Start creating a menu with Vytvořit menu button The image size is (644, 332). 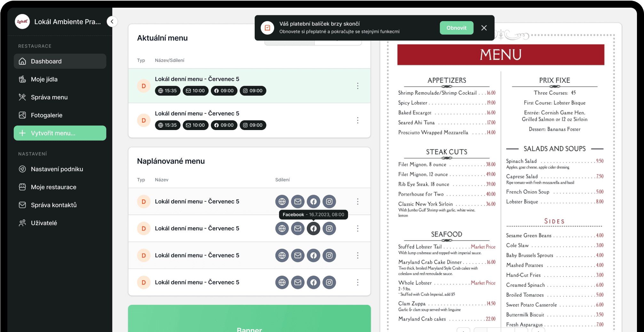coord(60,133)
